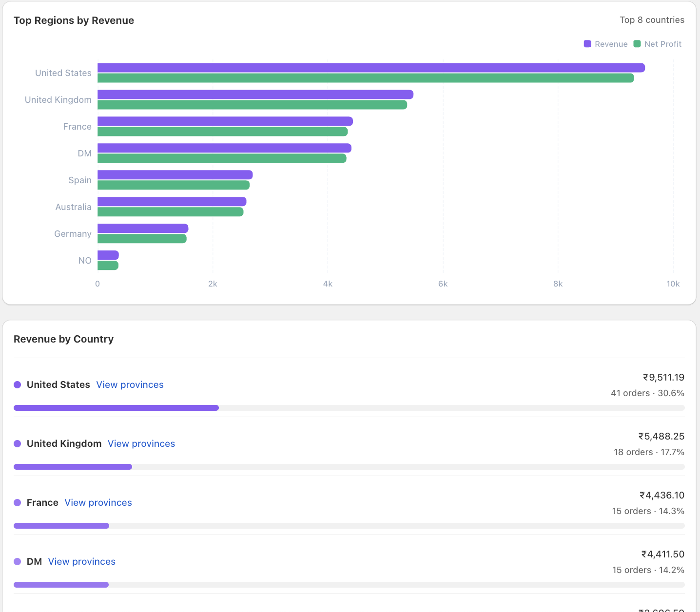The width and height of the screenshot is (700, 612).
Task: Click the ₹9,511.19 revenue value
Action: coord(663,377)
